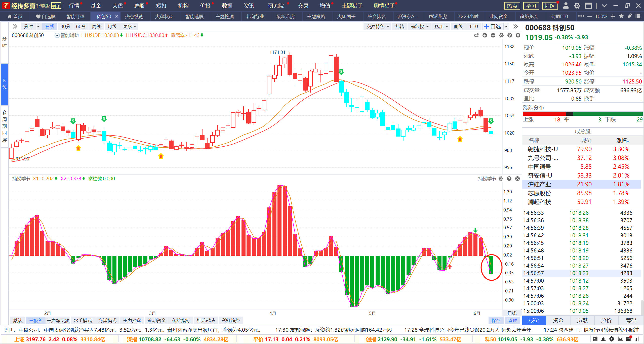The width and height of the screenshot is (644, 344).
Task: Click the 热点 button in title bar
Action: tap(512, 6)
